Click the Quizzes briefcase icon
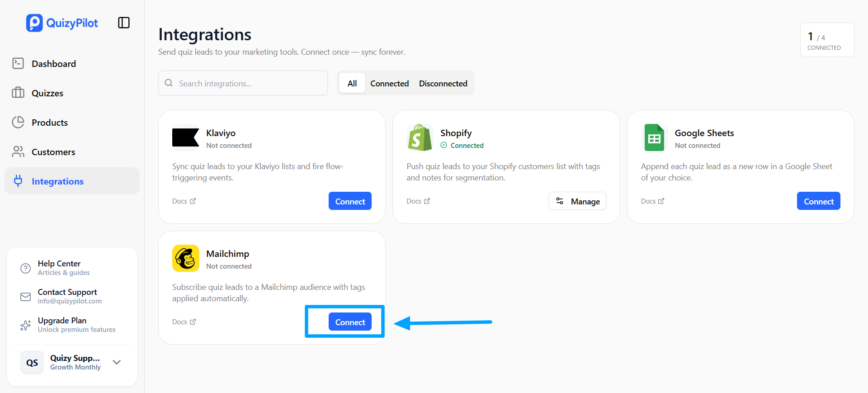The image size is (868, 393). tap(18, 93)
